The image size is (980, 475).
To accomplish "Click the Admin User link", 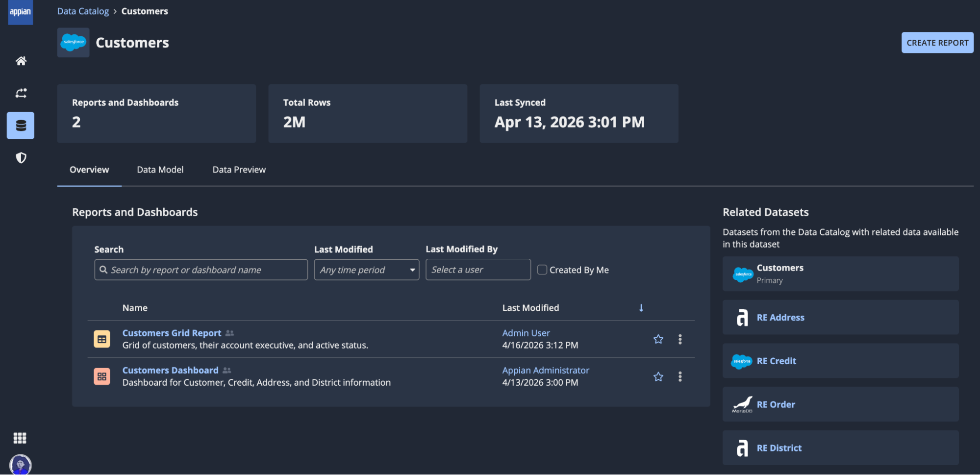I will 526,333.
